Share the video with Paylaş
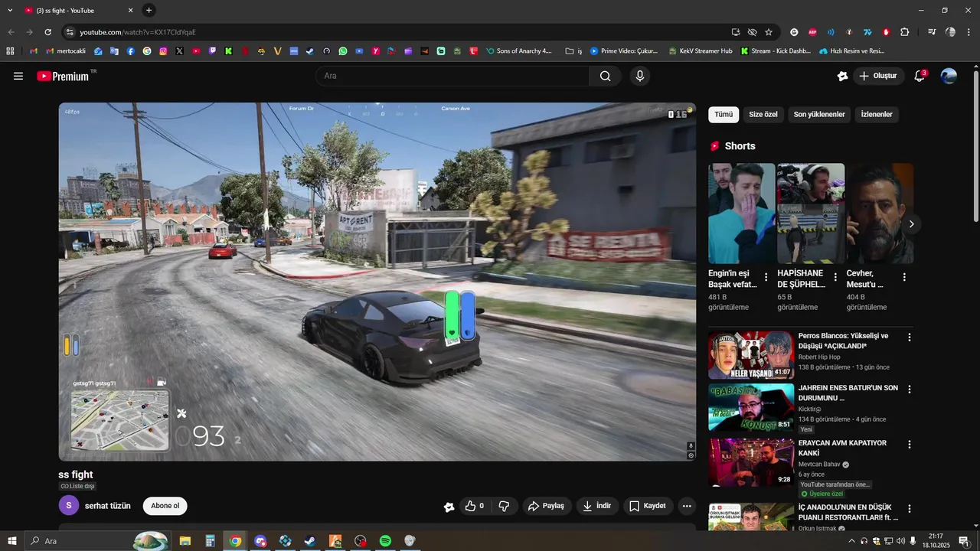980x551 pixels. coord(547,506)
